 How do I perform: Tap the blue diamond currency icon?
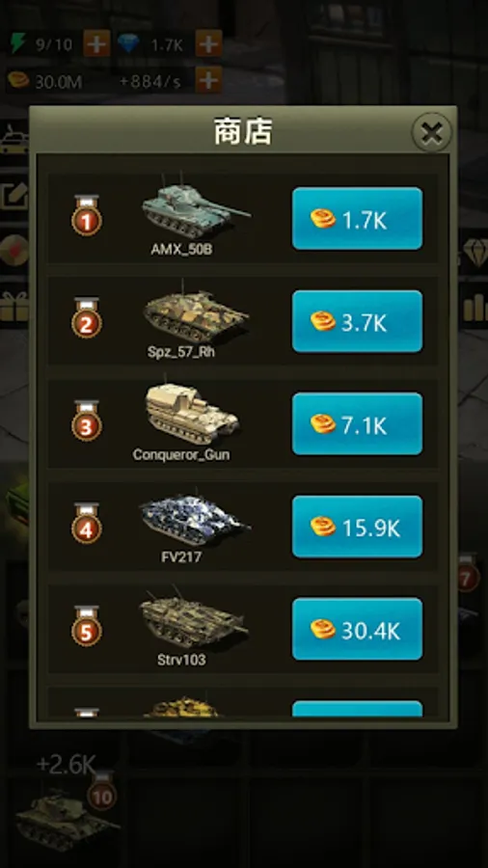[x=129, y=44]
